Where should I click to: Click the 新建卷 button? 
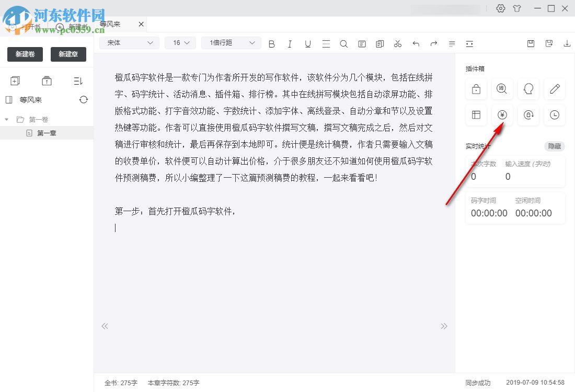[x=25, y=54]
